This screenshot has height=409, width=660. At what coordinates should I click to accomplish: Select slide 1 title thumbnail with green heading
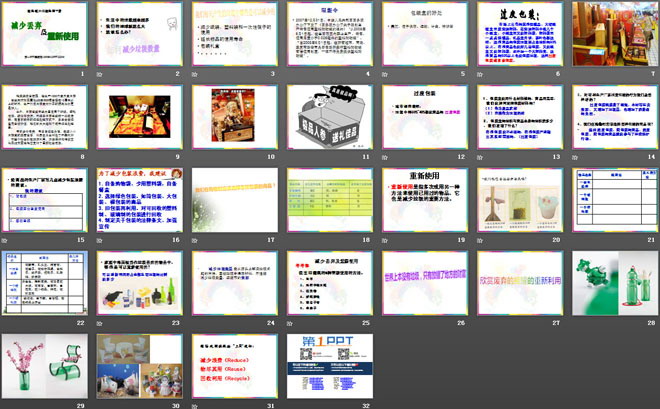coord(45,34)
